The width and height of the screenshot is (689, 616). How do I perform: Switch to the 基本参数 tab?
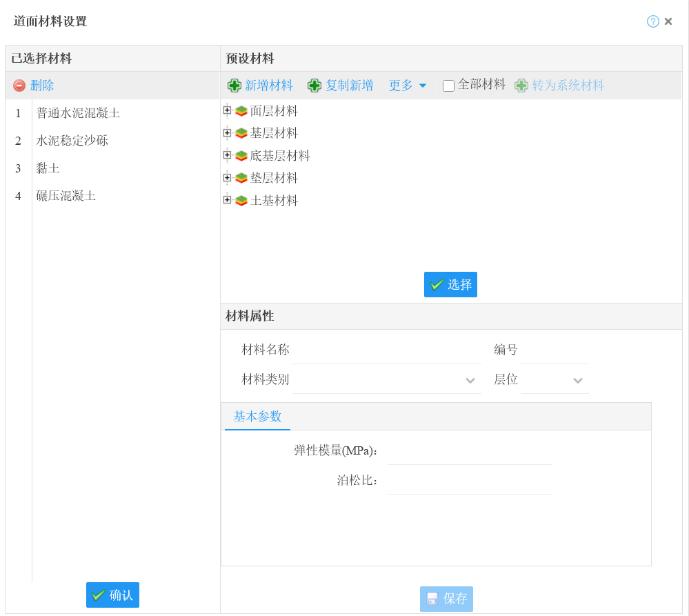(x=257, y=417)
